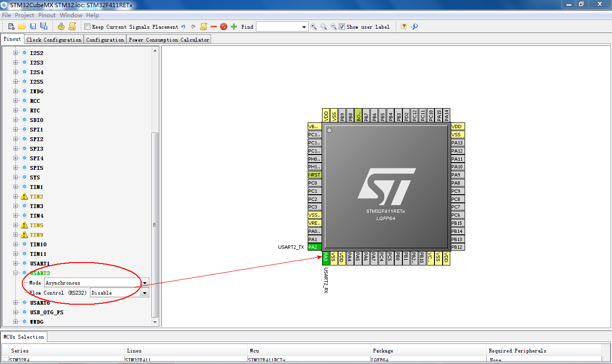Click the first zoom magnifier icon

tap(313, 27)
